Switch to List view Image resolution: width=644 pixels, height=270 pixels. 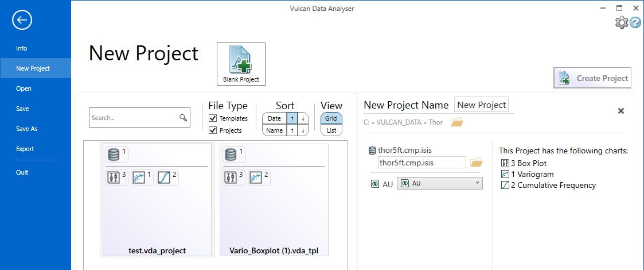click(331, 130)
